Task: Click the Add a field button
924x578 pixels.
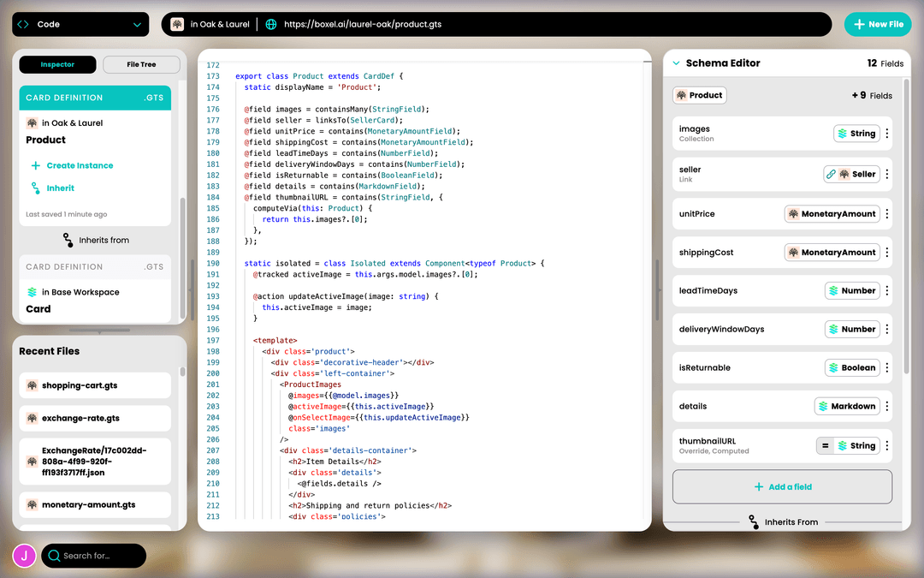Action: pos(781,486)
